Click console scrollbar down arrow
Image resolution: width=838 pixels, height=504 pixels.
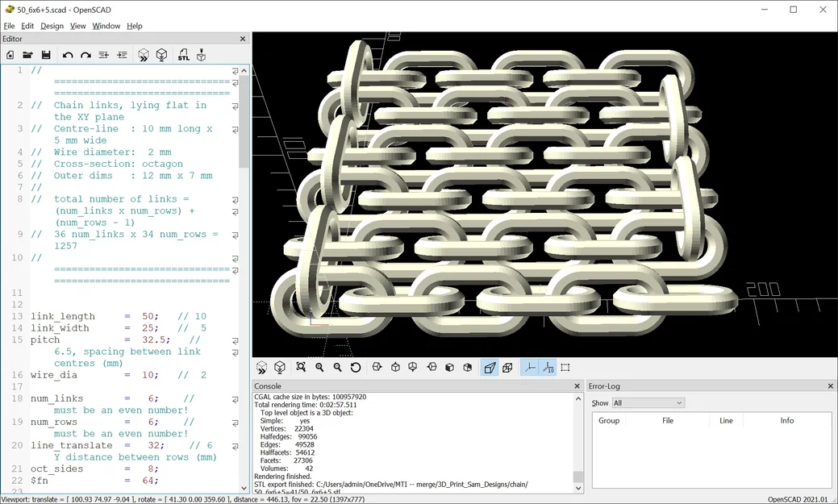pyautogui.click(x=577, y=487)
